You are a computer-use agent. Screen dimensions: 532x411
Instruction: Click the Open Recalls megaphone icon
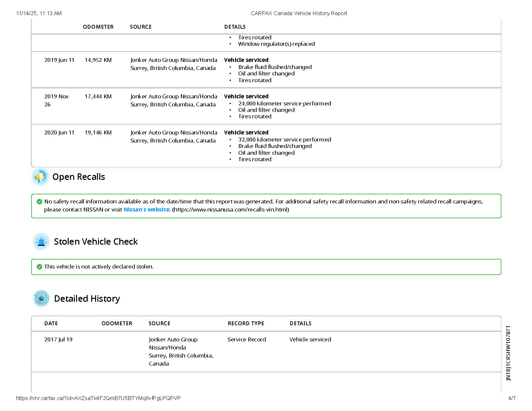(40, 177)
